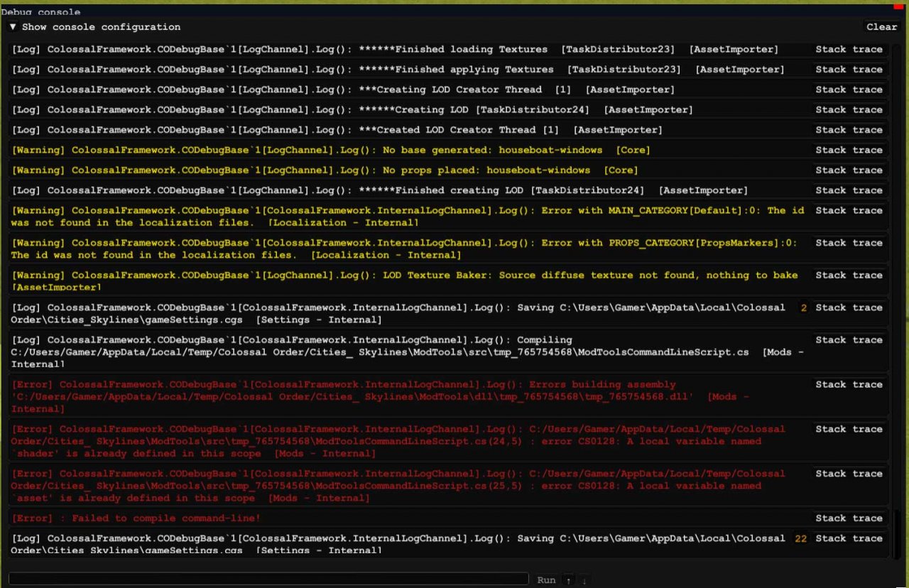The image size is (909, 588).
Task: Run the entered command
Action: [546, 579]
